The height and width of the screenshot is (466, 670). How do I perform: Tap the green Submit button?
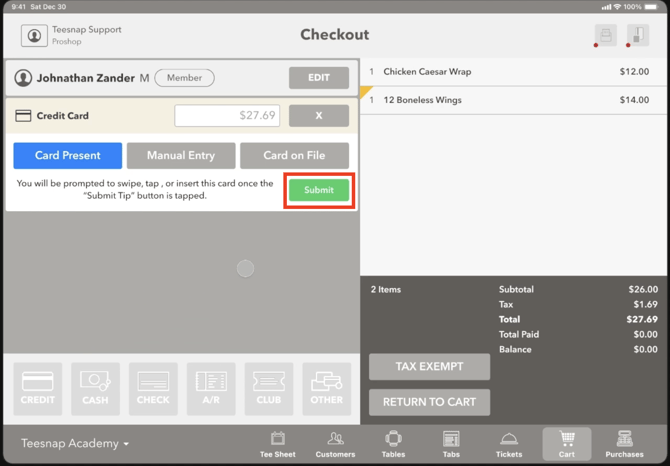click(319, 190)
